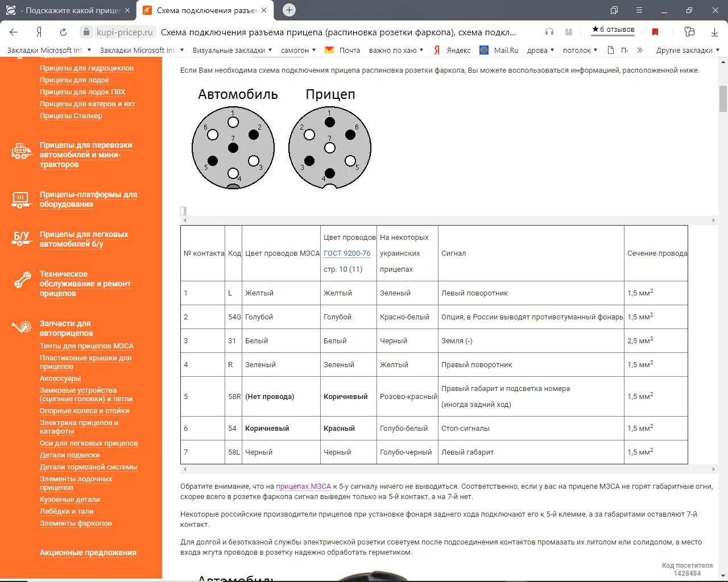Click the spare parts gauge icon
The height and width of the screenshot is (582, 728).
click(22, 327)
